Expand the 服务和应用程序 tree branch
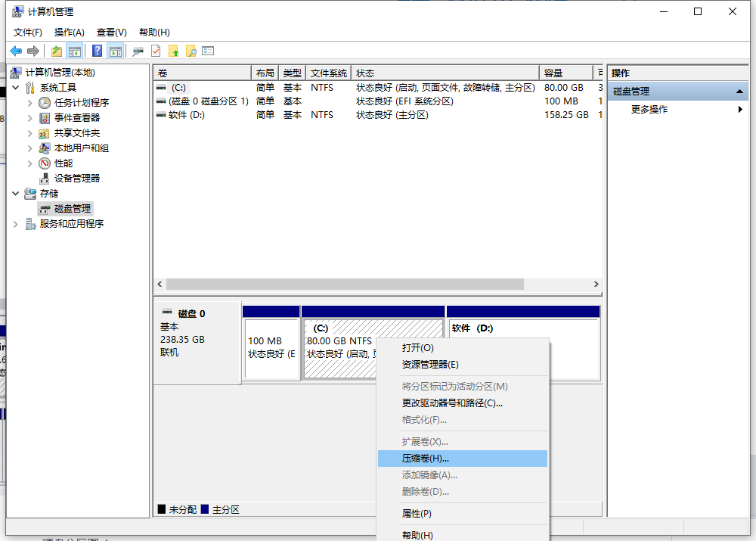The width and height of the screenshot is (756, 541). pyautogui.click(x=15, y=223)
